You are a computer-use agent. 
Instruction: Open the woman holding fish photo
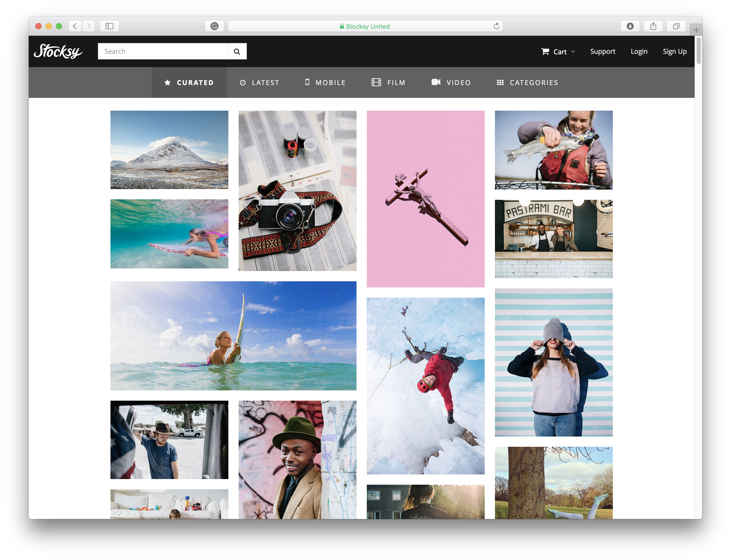[554, 150]
